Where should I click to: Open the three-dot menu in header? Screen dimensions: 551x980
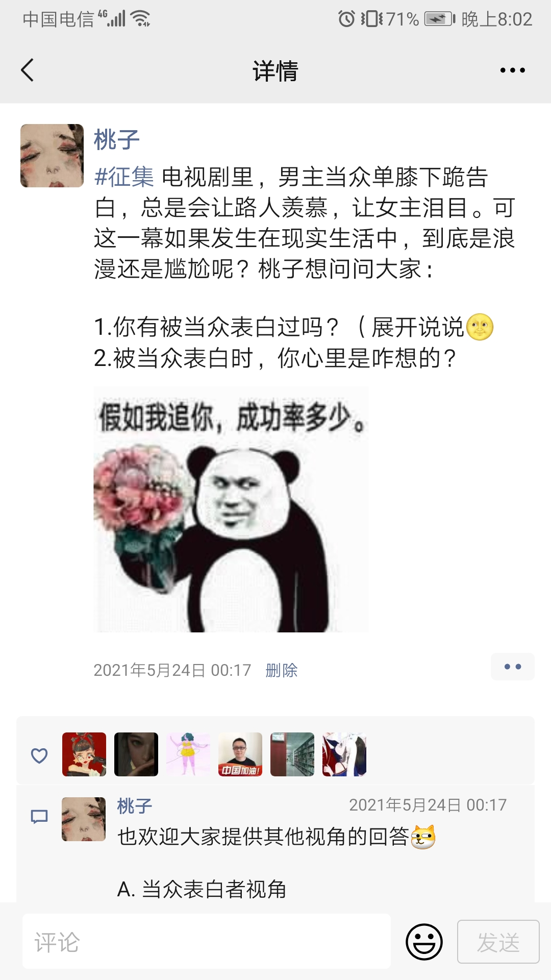coord(512,70)
